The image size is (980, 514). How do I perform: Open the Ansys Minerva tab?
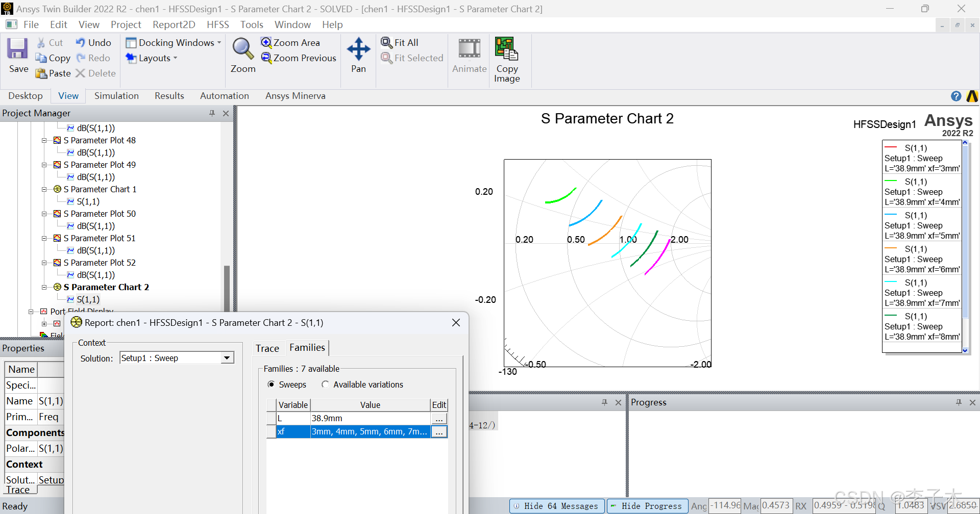tap(296, 96)
